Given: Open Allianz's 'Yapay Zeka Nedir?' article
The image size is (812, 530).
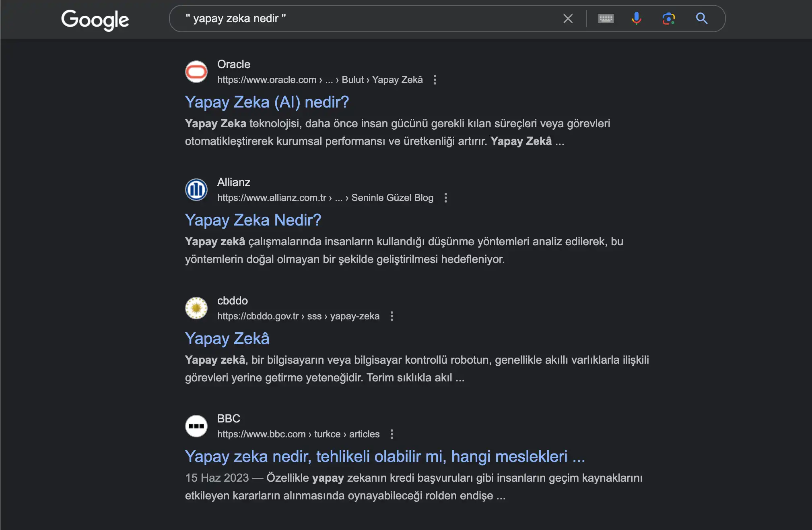Looking at the screenshot, I should click(253, 219).
